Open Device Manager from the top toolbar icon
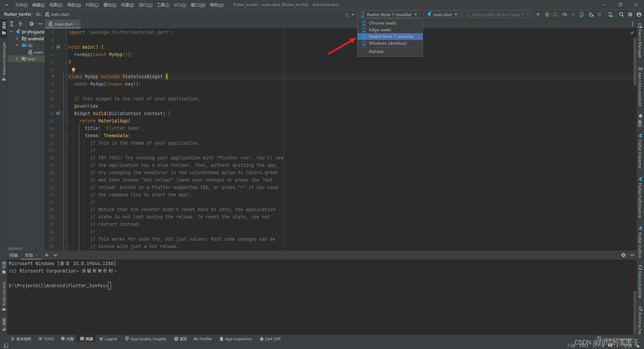Viewport: 644px width, 349px height. click(610, 14)
